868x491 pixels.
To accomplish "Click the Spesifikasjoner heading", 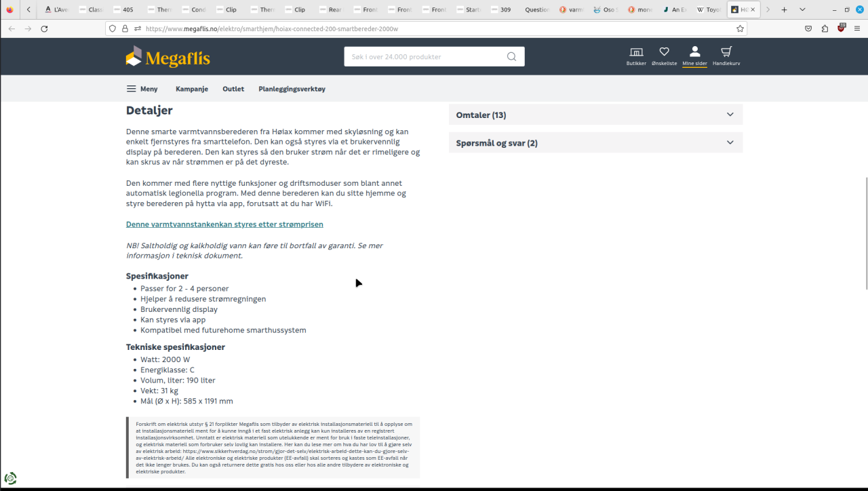I will tap(157, 276).
